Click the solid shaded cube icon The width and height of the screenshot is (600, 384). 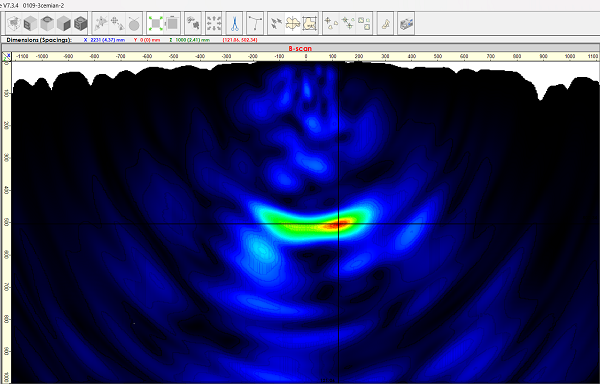[x=64, y=24]
